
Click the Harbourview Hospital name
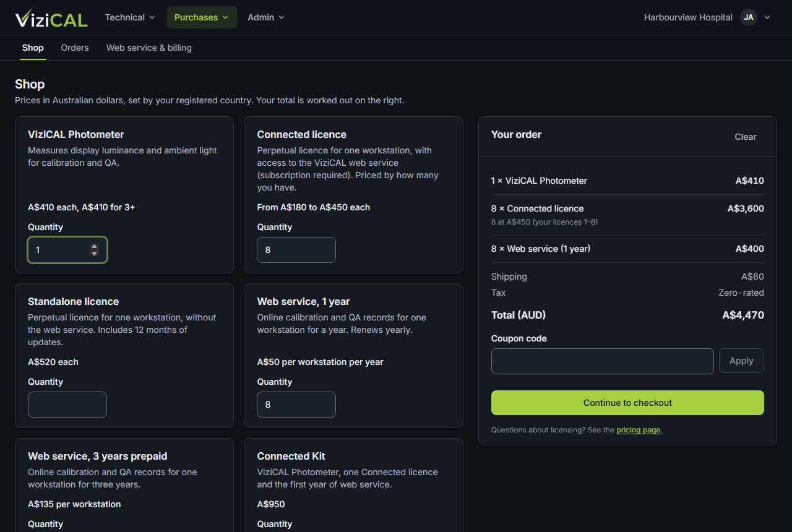688,17
